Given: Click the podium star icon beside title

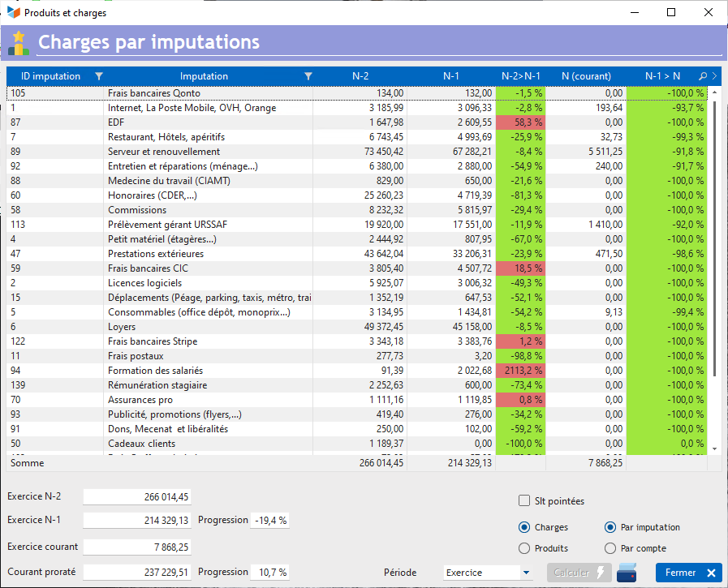Looking at the screenshot, I should coord(19,43).
